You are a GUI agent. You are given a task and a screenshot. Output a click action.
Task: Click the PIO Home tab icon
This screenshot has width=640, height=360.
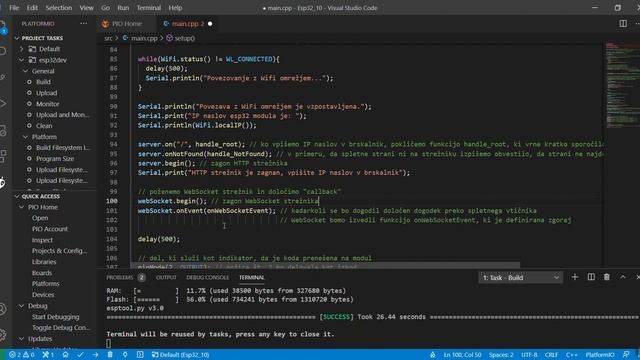tap(105, 24)
